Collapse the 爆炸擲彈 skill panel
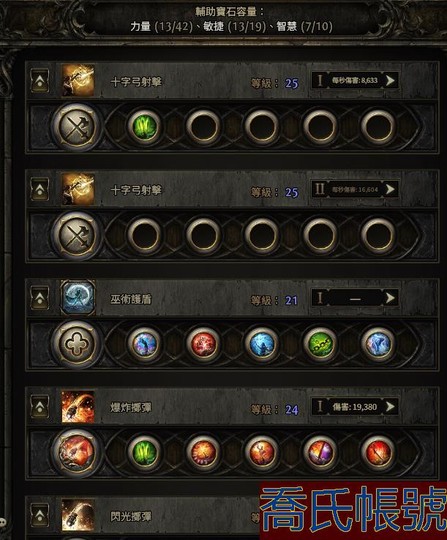The height and width of the screenshot is (540, 447). (40, 406)
